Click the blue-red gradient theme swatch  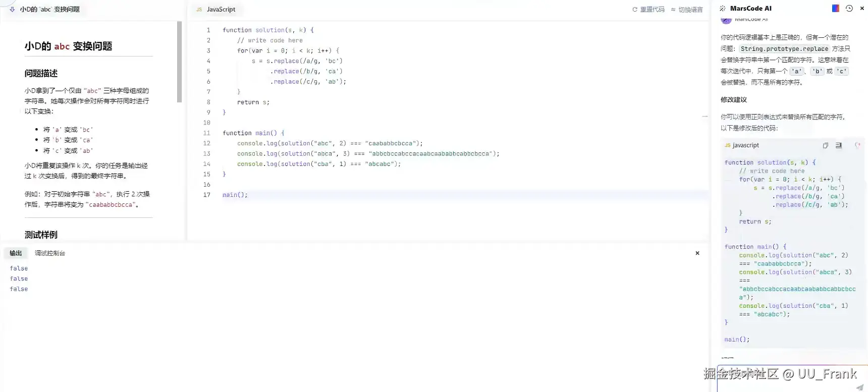[x=835, y=9]
